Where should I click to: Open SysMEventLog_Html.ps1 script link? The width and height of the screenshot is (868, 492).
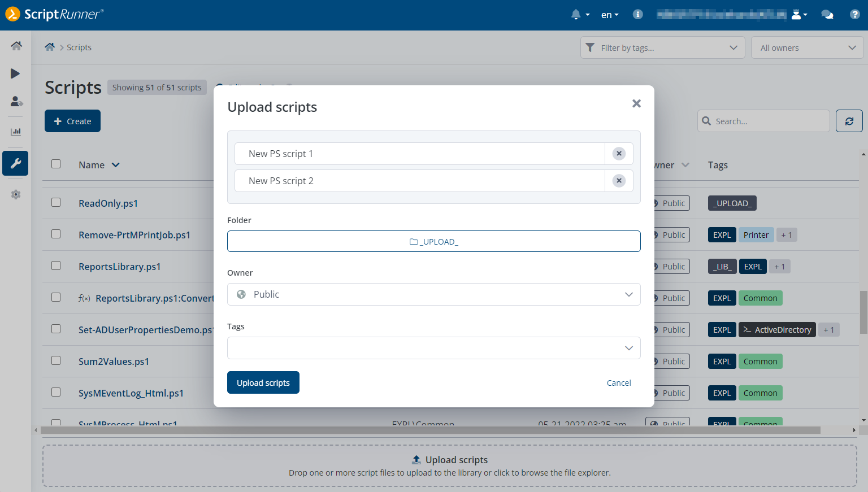[131, 393]
